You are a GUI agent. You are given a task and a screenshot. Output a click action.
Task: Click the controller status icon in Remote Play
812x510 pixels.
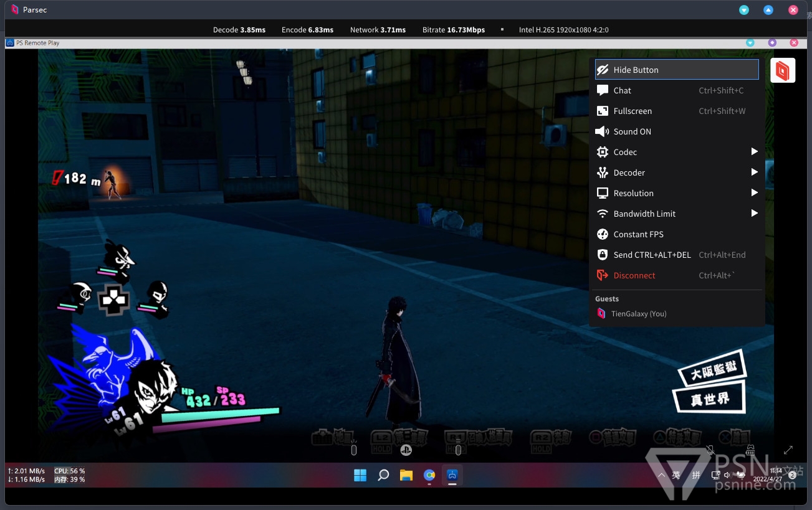pyautogui.click(x=750, y=450)
